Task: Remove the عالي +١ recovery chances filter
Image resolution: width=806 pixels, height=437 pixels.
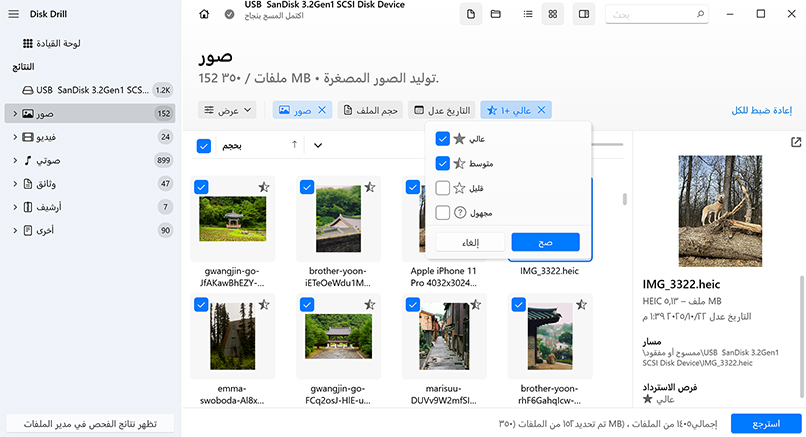Action: (x=541, y=110)
